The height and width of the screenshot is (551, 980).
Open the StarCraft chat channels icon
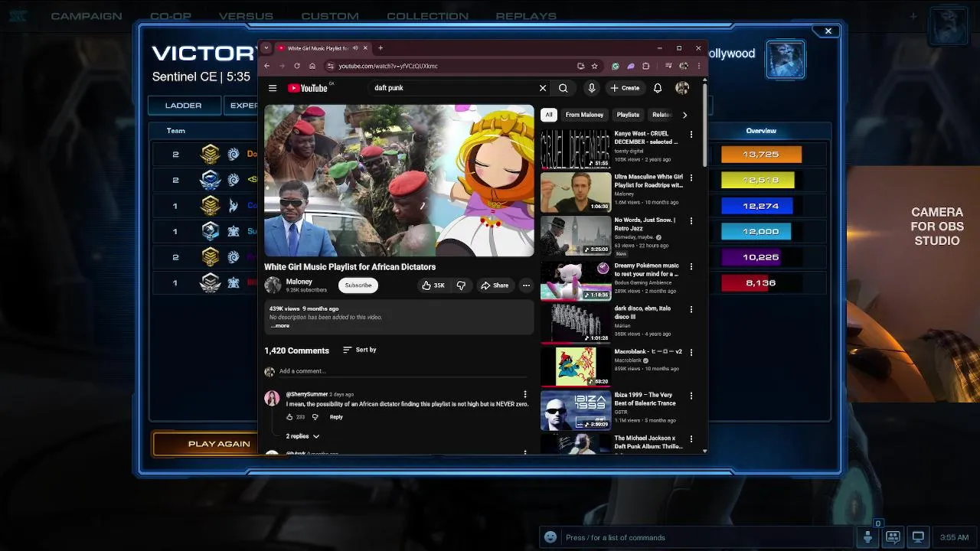pos(893,537)
